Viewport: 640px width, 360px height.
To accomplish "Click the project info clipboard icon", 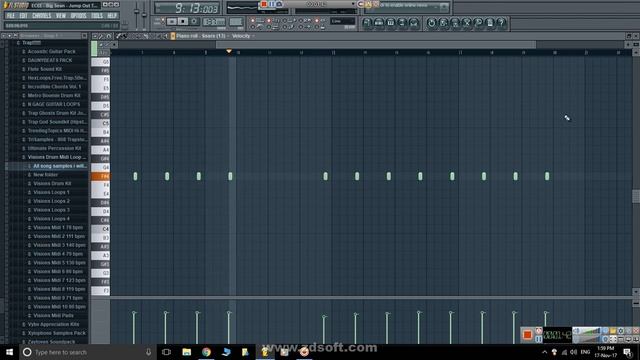I will tap(490, 23).
